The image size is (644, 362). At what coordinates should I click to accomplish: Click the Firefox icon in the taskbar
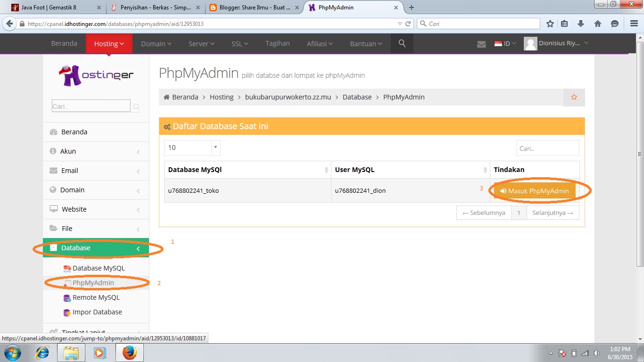pyautogui.click(x=129, y=353)
